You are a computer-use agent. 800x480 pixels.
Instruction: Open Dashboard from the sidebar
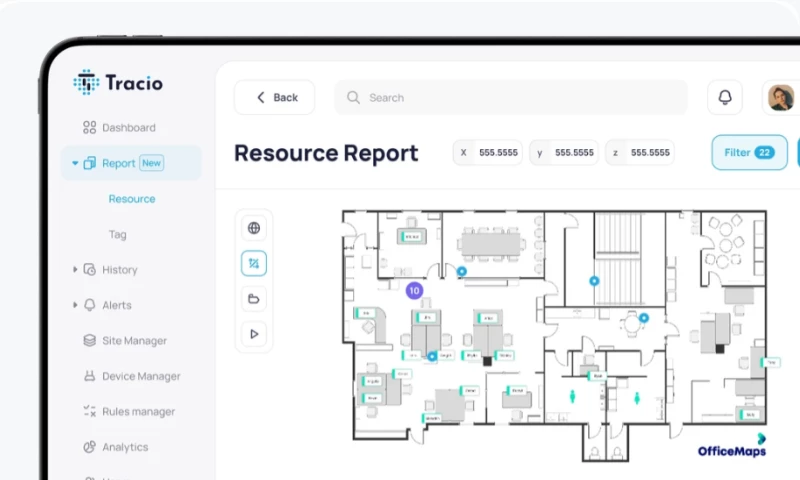coord(128,128)
